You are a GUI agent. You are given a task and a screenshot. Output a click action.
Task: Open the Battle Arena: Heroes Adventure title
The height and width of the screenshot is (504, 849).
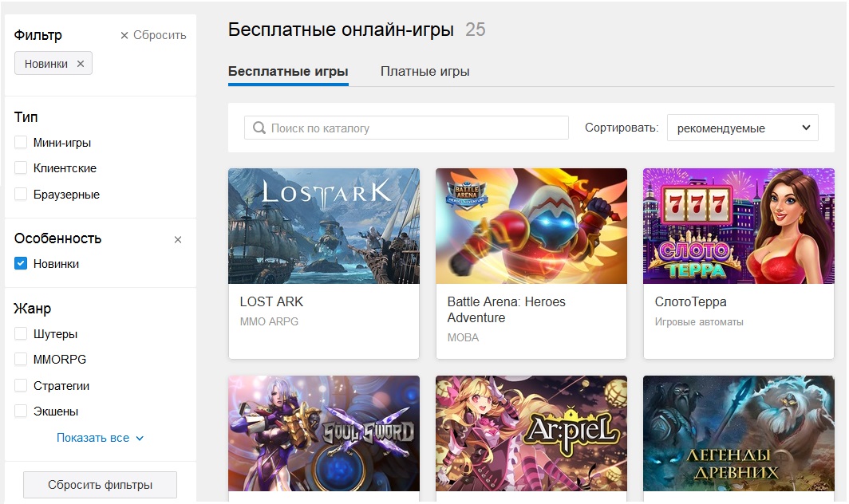click(506, 309)
